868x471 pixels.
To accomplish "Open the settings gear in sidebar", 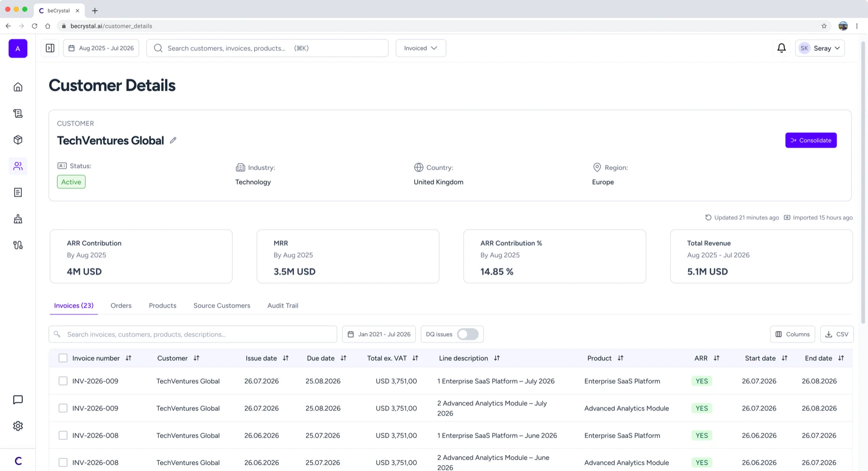I will [x=18, y=426].
